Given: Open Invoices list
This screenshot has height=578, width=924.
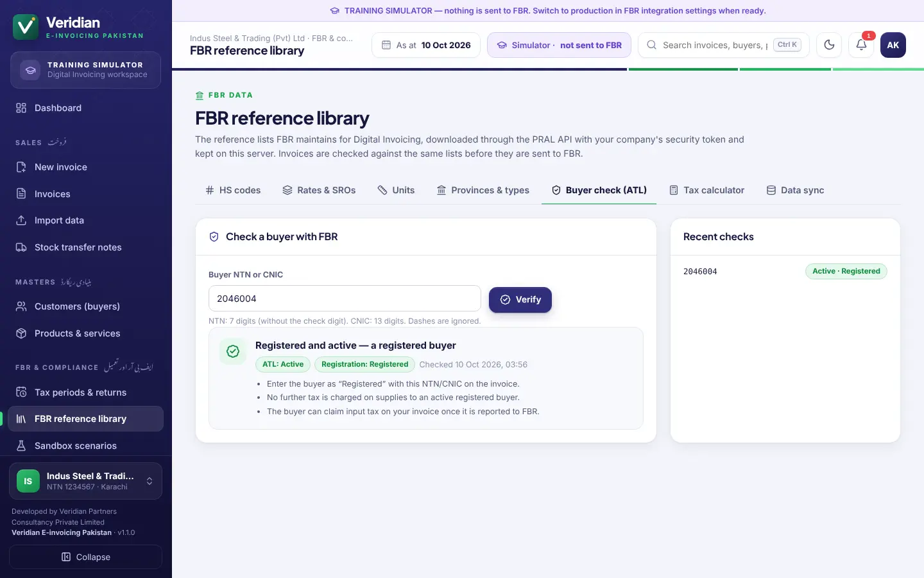Looking at the screenshot, I should pyautogui.click(x=86, y=194).
